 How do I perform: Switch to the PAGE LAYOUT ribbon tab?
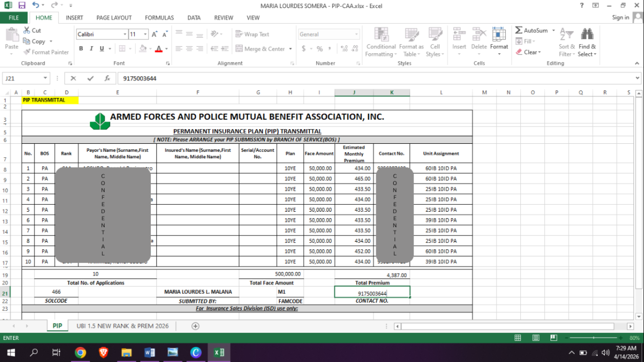[x=114, y=18]
